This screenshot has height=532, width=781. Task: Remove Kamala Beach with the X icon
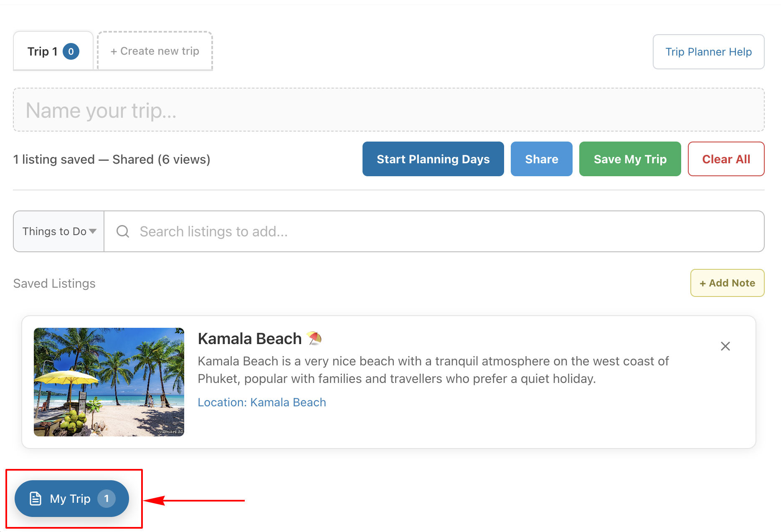[725, 346]
